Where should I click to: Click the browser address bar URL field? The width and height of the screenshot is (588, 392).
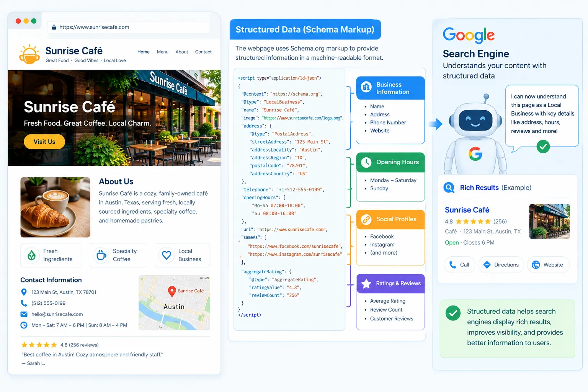tap(128, 27)
